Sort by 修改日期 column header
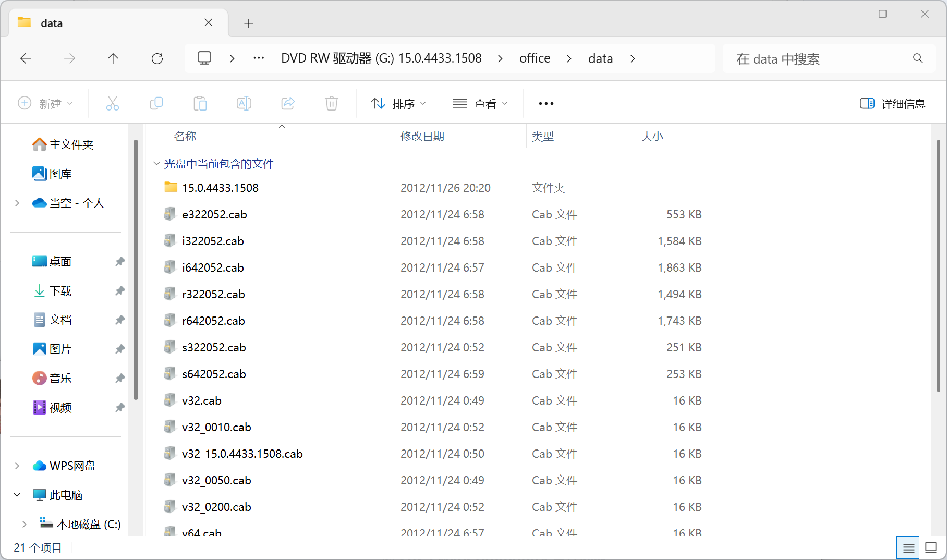Screen dimensions: 947x560 422,137
